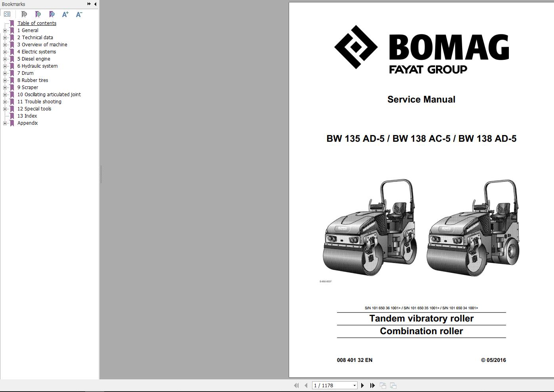Click the document number '008 401 32 EN'

point(355,360)
